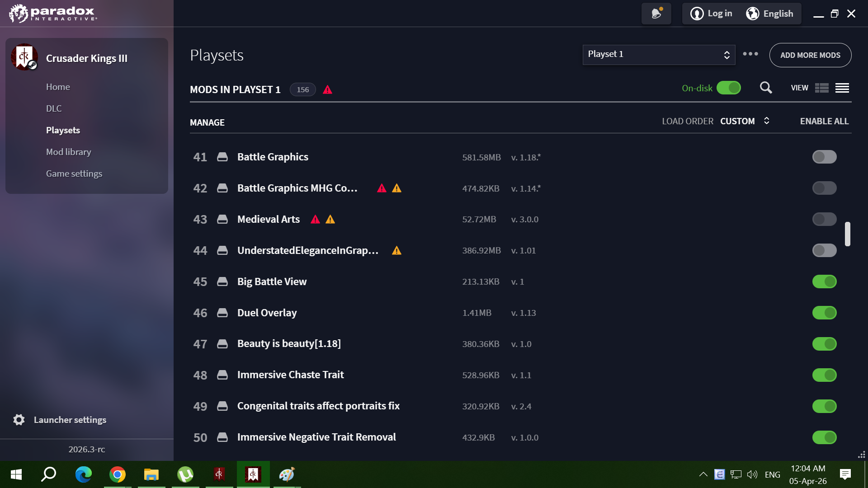Select the Congenital traits affect portraits fix row
The width and height of the screenshot is (868, 488).
[520, 406]
